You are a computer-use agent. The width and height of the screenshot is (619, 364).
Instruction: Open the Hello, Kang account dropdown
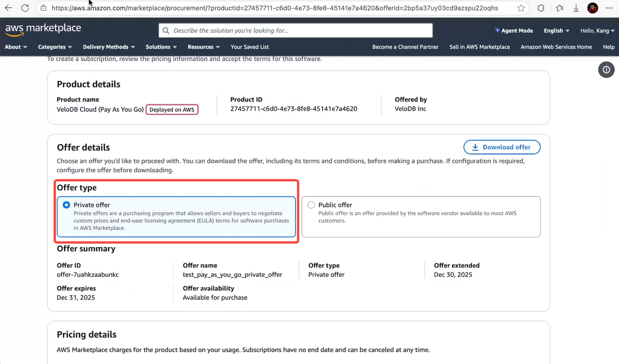pyautogui.click(x=598, y=30)
